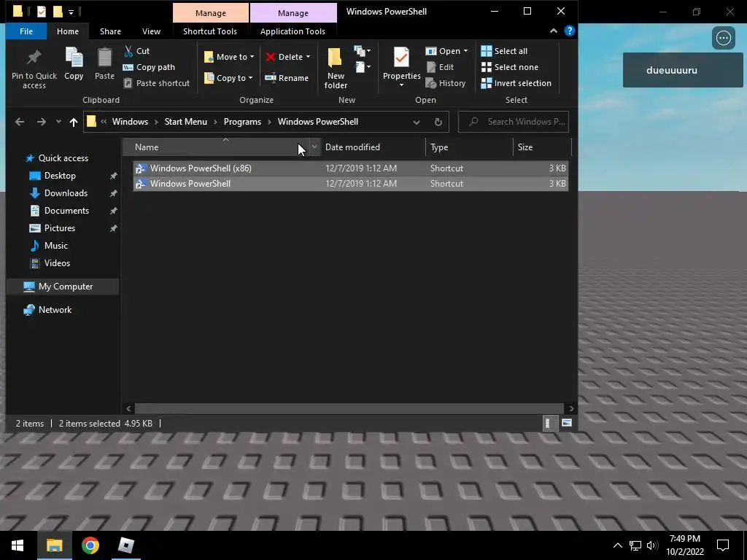Viewport: 747px width, 560px height.
Task: Click Copy path in the Clipboard group
Action: point(149,67)
